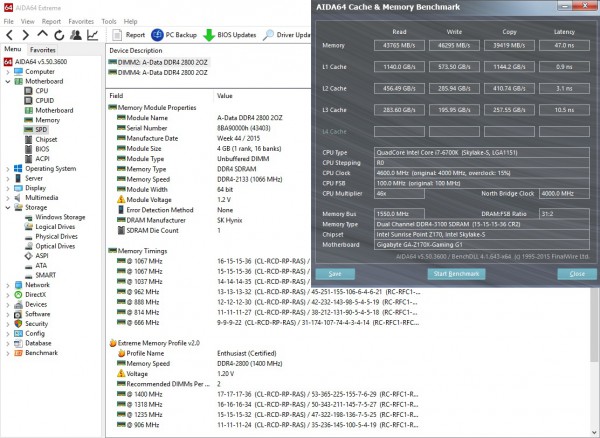Select Physical Drives under Storage
Screen dimensions: 600x438
51,236
